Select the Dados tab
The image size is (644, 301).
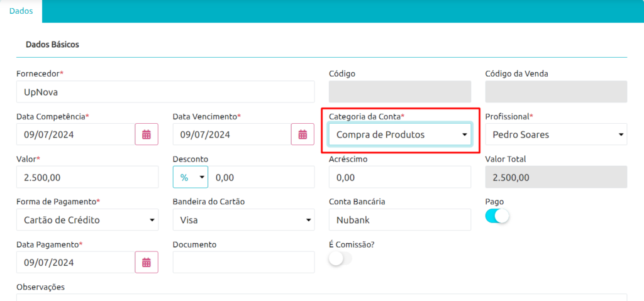point(21,11)
